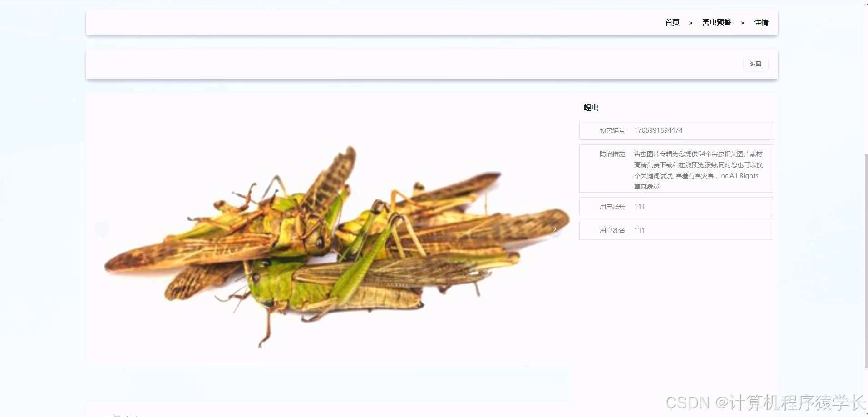Select the 蝗虫 title text

591,108
